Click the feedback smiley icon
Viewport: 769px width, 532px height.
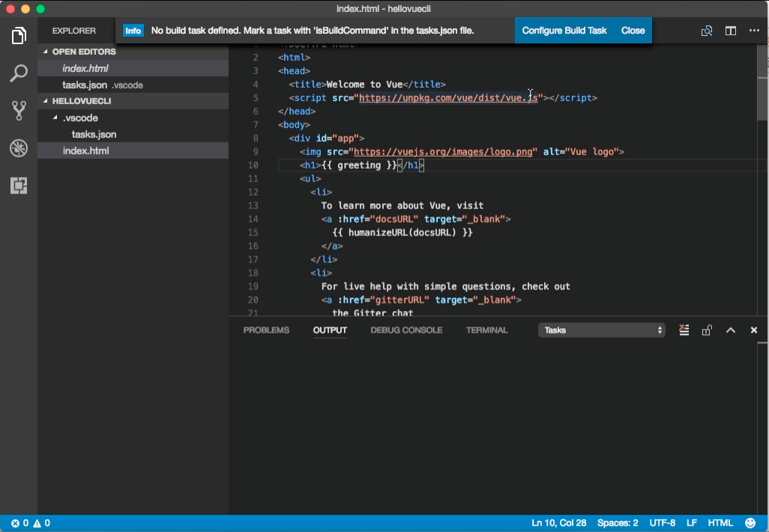click(x=750, y=523)
